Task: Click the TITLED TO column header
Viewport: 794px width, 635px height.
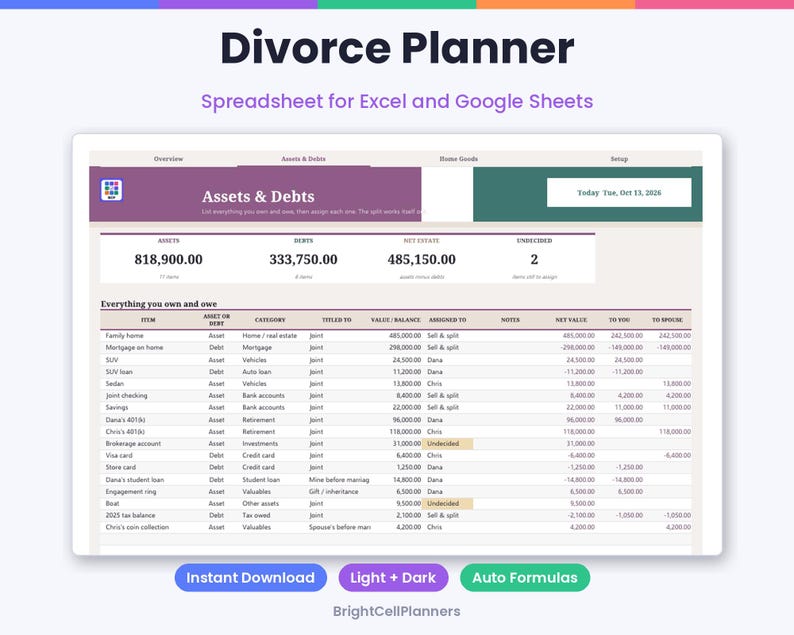Action: tap(337, 320)
